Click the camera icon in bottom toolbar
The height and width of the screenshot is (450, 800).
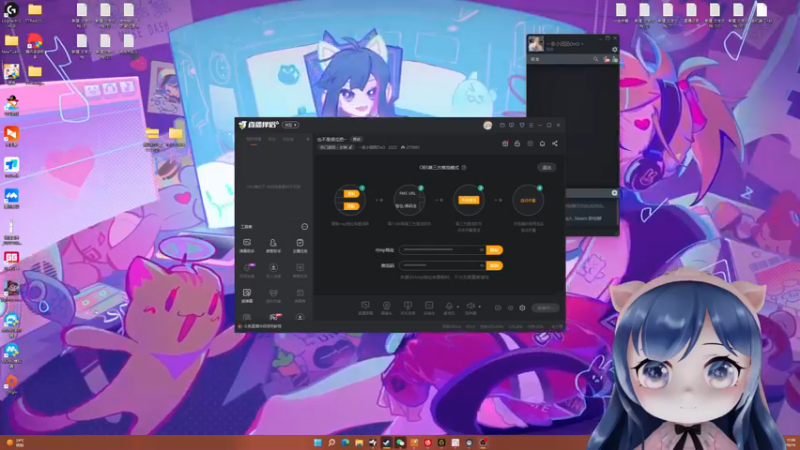click(386, 307)
